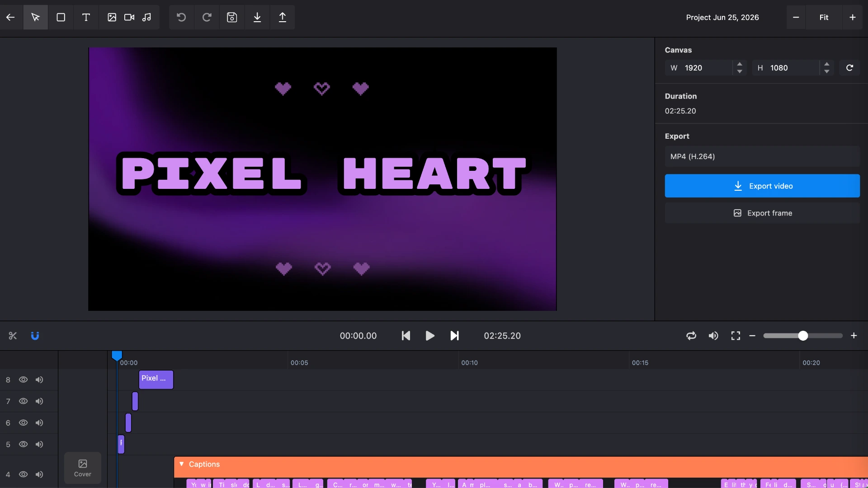Image resolution: width=868 pixels, height=488 pixels.
Task: Mute the preview volume speaker
Action: pos(713,336)
